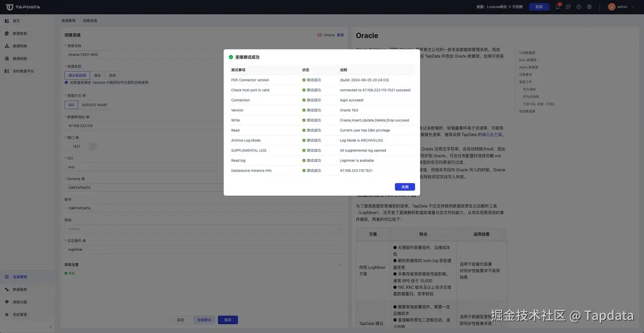Click the 连接测试 button

pyautogui.click(x=204, y=320)
